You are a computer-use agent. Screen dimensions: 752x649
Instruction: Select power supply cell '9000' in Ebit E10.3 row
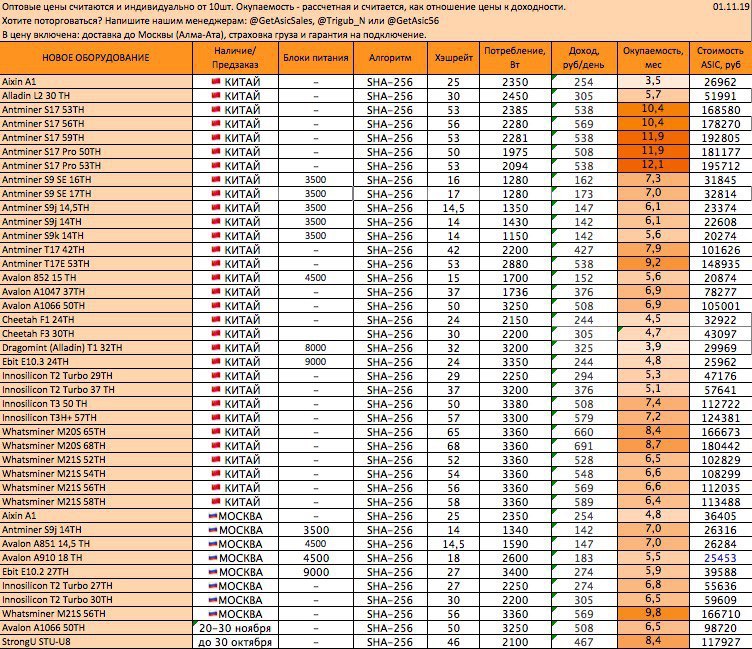tap(316, 361)
